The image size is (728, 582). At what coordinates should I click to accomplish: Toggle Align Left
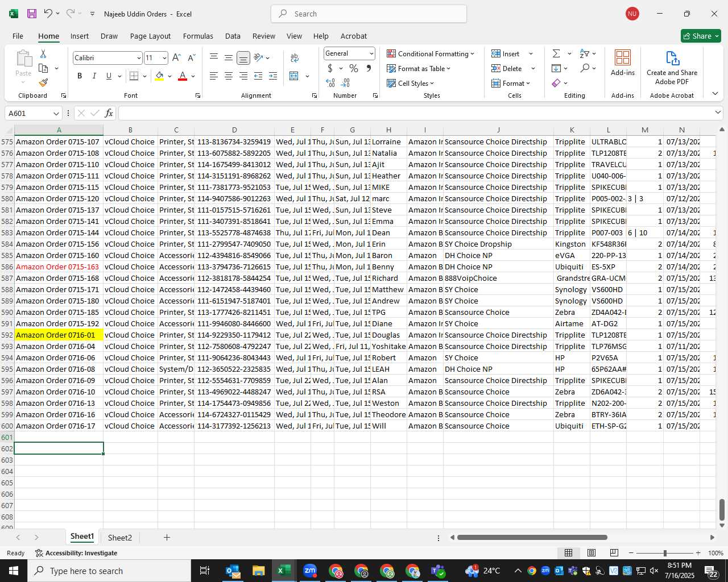coord(214,76)
